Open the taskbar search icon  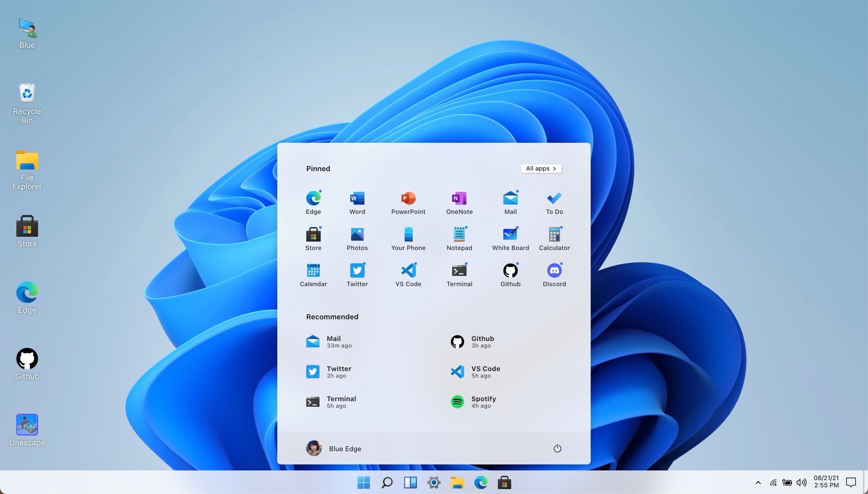click(x=387, y=483)
